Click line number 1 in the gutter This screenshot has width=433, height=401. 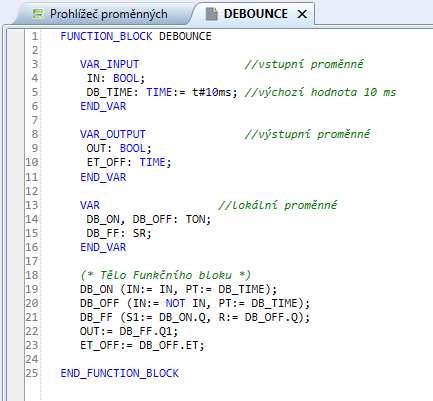[x=35, y=36]
